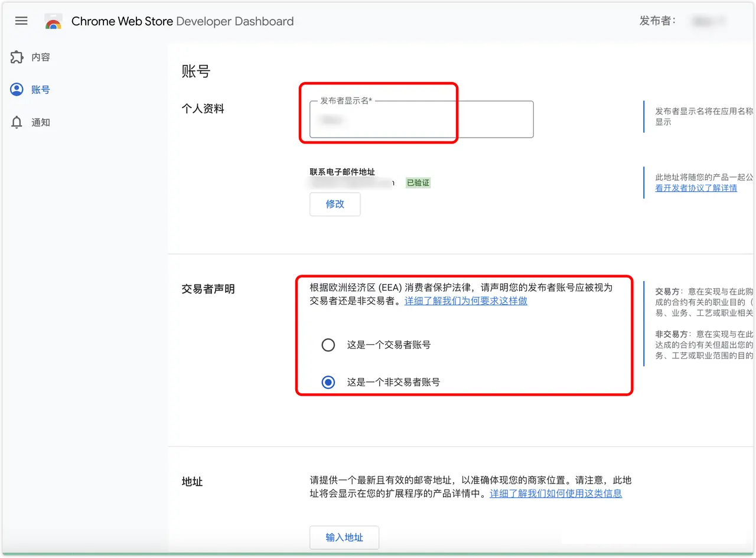Open the 详细了解我们为何要求这样做 link
The width and height of the screenshot is (756, 558).
[465, 301]
